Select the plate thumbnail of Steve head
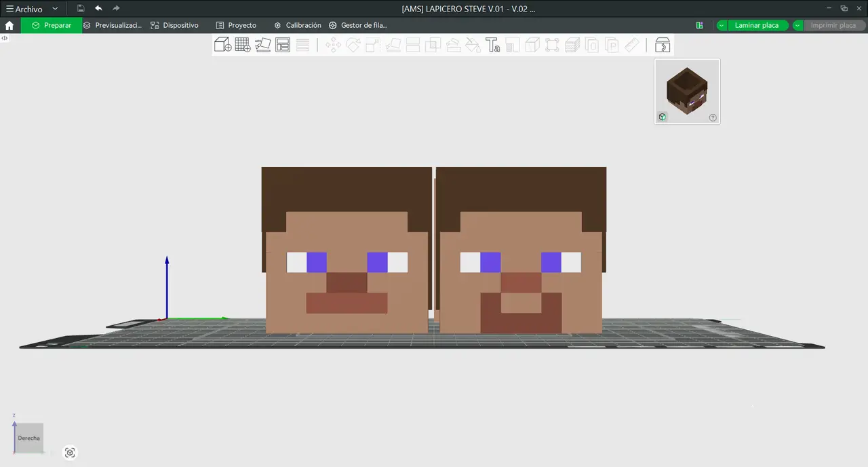Viewport: 868px width, 467px height. 687,91
